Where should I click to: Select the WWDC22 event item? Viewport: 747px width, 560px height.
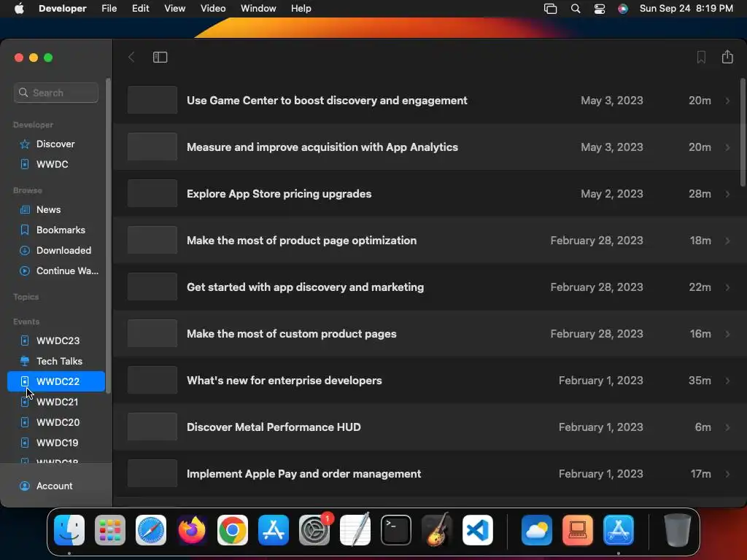point(56,381)
